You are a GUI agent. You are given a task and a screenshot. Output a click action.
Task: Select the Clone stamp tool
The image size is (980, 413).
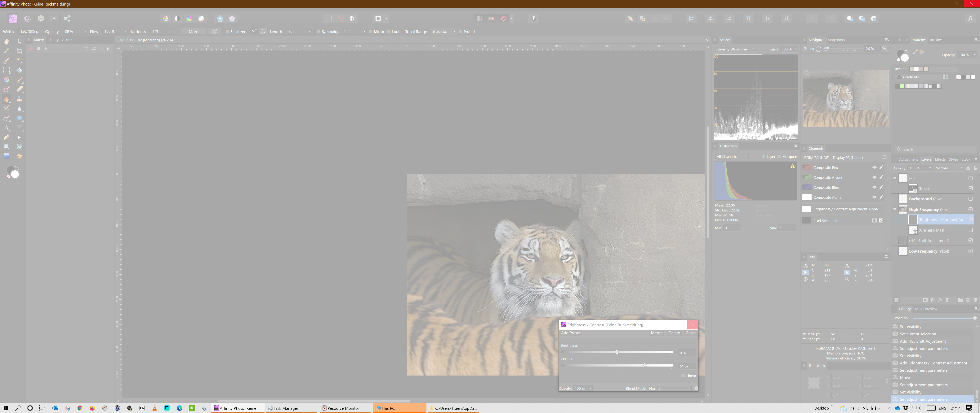click(19, 99)
